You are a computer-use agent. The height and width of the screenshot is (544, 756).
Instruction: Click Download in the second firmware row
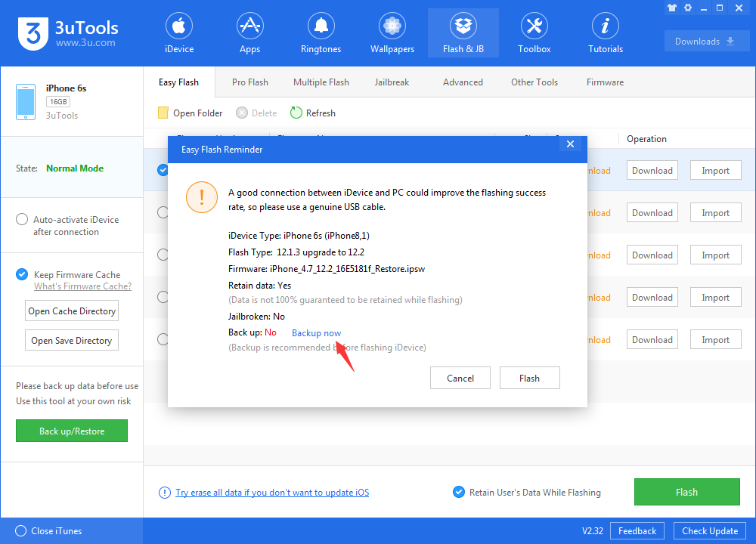(652, 212)
